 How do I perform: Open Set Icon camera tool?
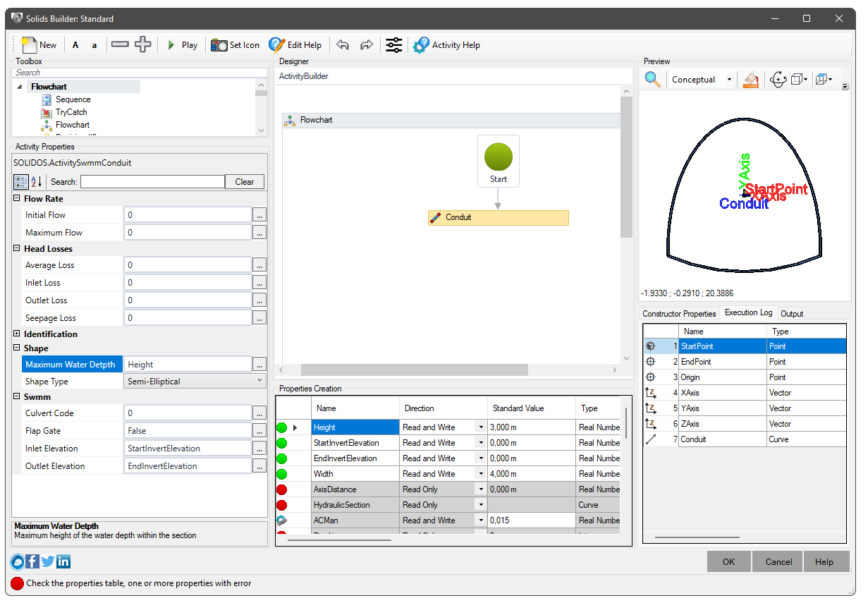click(236, 45)
